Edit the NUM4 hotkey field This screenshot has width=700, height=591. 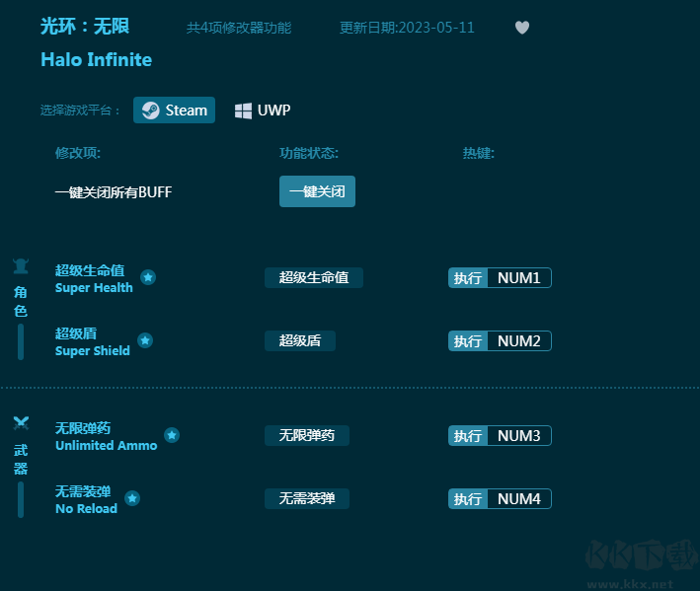point(519,499)
